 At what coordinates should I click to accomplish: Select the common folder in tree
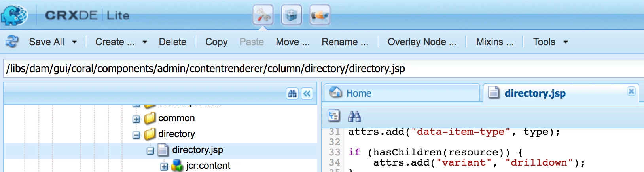point(176,118)
